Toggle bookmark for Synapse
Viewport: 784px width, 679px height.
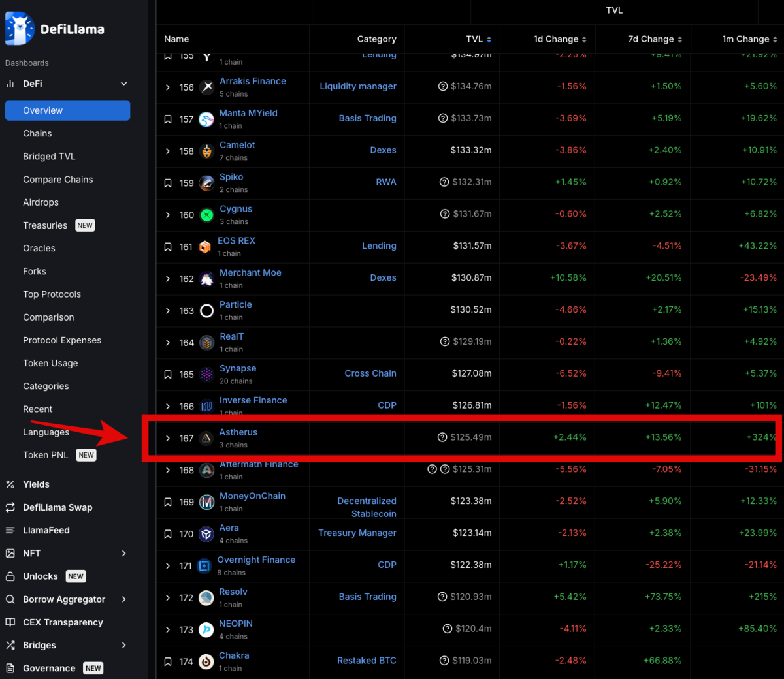click(168, 375)
